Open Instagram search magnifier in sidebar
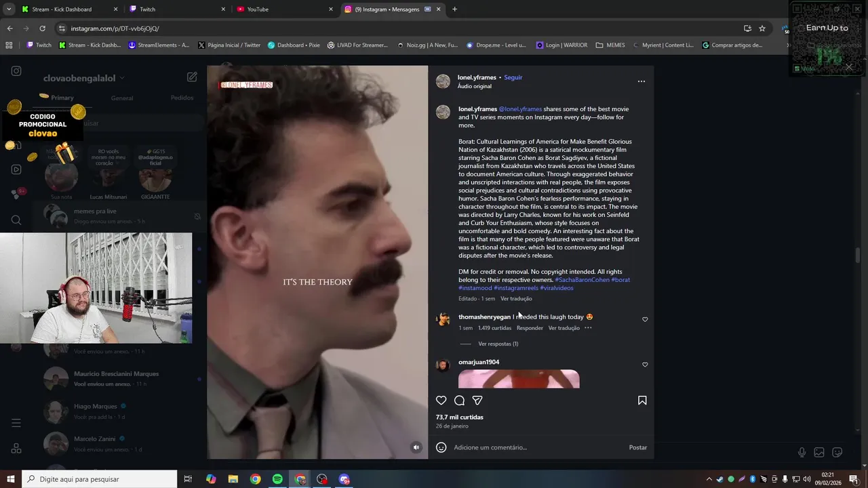Viewport: 868px width, 488px height. (16, 220)
